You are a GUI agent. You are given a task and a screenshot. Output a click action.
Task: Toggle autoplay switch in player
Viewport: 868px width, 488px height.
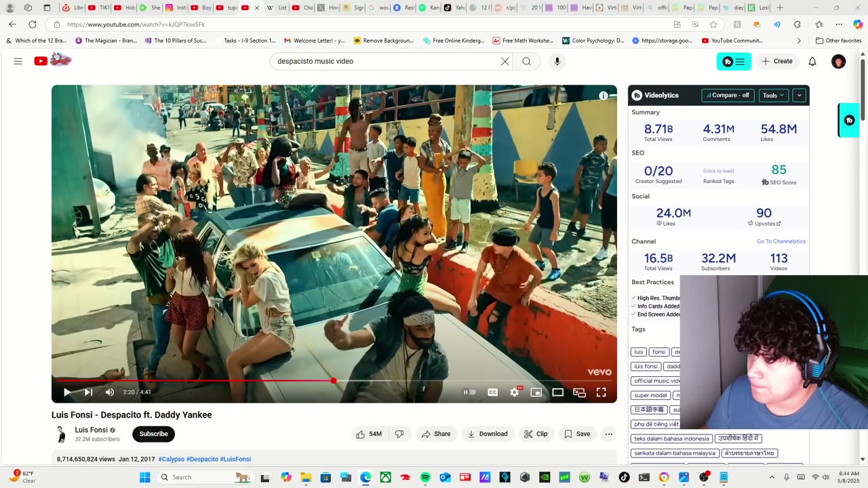tap(469, 392)
